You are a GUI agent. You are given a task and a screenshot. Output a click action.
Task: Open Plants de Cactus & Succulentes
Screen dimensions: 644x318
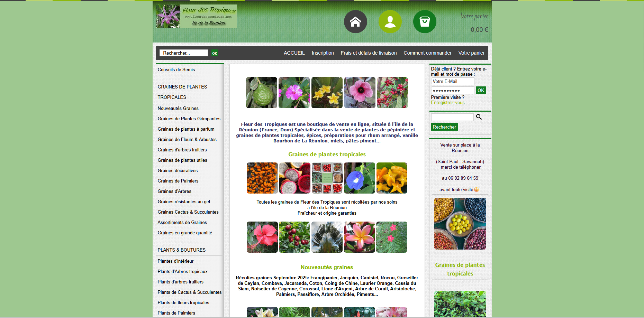click(190, 292)
